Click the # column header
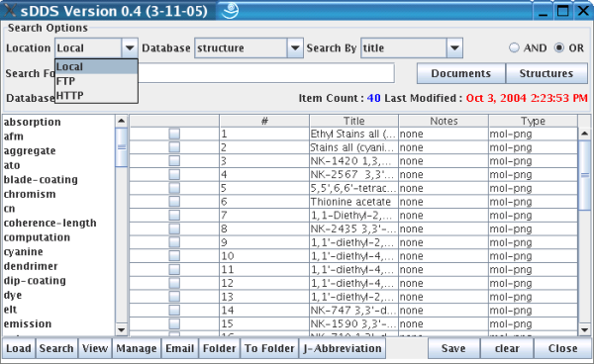This screenshot has height=364, width=594. [264, 121]
